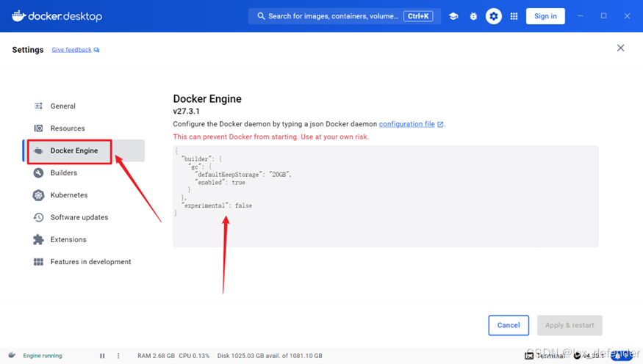Click the v27.3.1 version text
This screenshot has width=643, height=364.
pyautogui.click(x=186, y=112)
